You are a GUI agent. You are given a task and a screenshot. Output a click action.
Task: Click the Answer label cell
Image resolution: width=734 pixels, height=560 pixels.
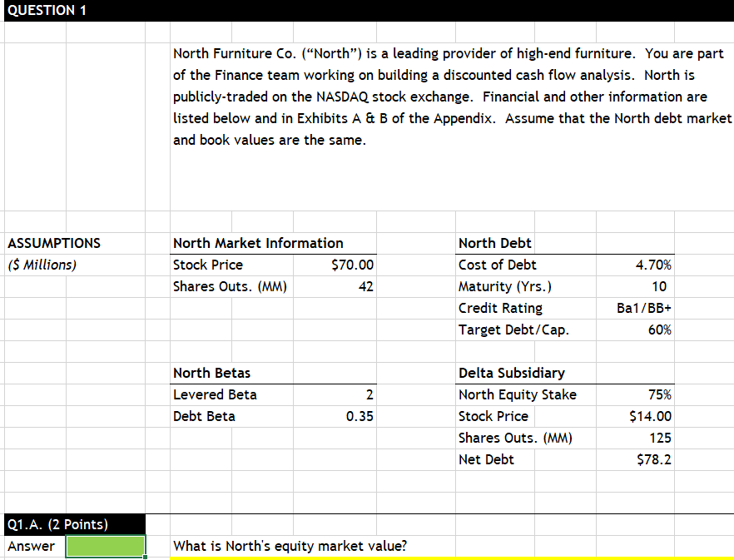point(31,546)
